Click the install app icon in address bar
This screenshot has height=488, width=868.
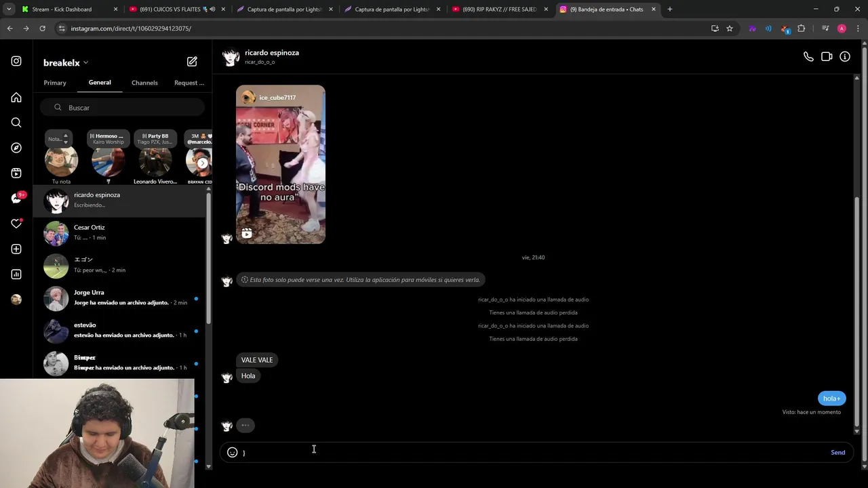point(715,28)
